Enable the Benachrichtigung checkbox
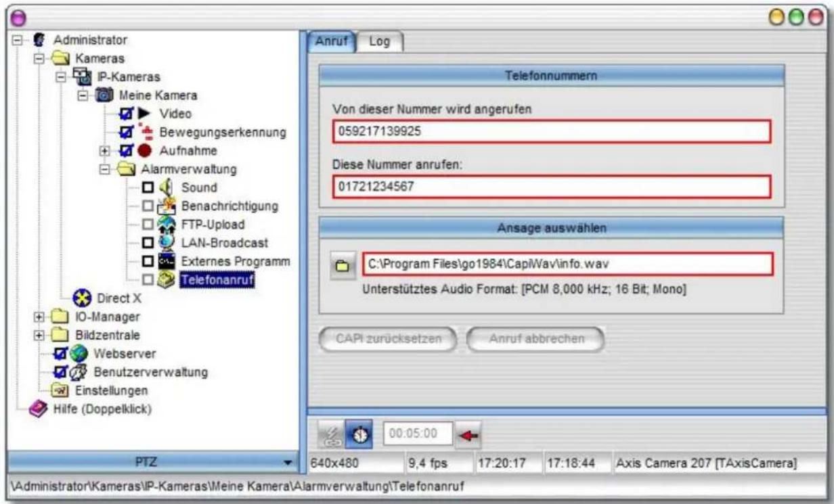This screenshot has width=834, height=504. tap(147, 206)
